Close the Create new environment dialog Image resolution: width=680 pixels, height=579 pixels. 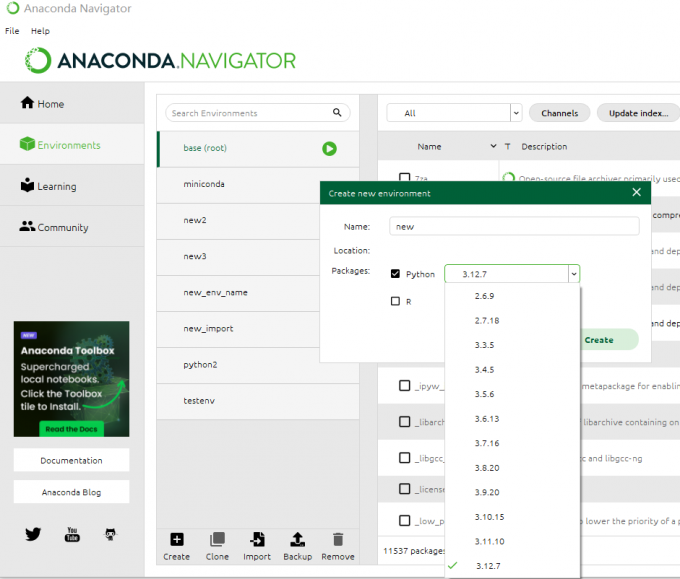636,192
